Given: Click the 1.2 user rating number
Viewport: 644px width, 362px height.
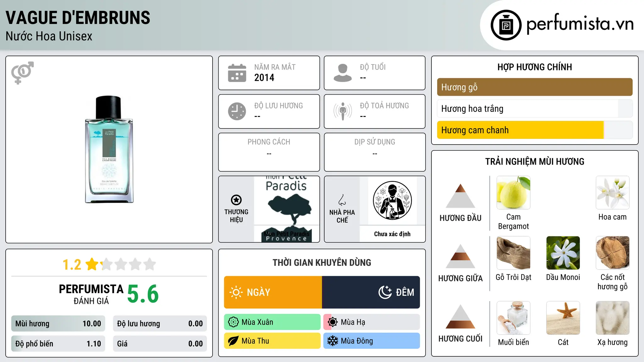Looking at the screenshot, I should pyautogui.click(x=72, y=265).
